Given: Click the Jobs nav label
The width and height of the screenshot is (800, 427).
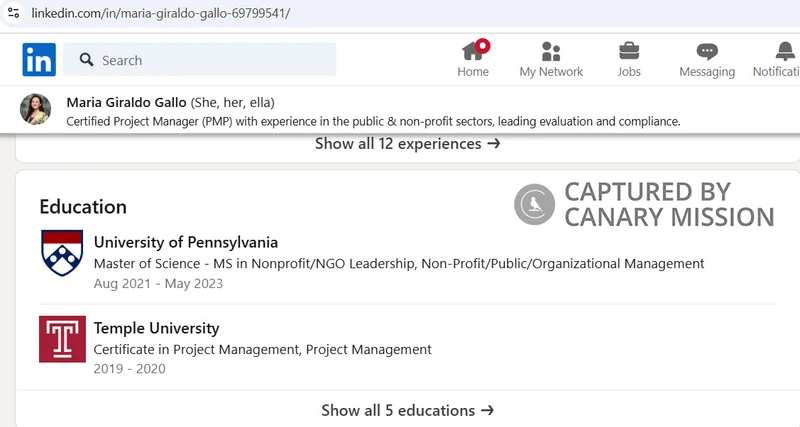Looking at the screenshot, I should [x=629, y=72].
